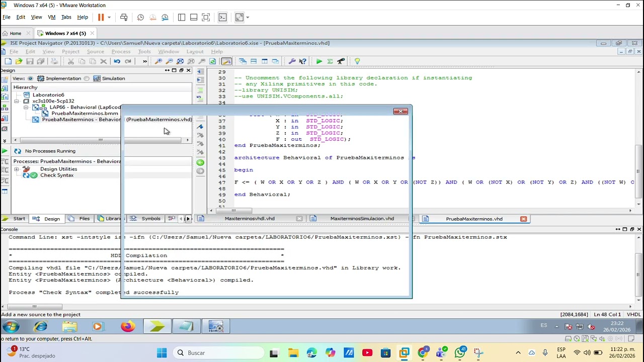644x362 pixels.
Task: Click the ISim icon in Windows 7 taskbar
Action: click(215, 327)
